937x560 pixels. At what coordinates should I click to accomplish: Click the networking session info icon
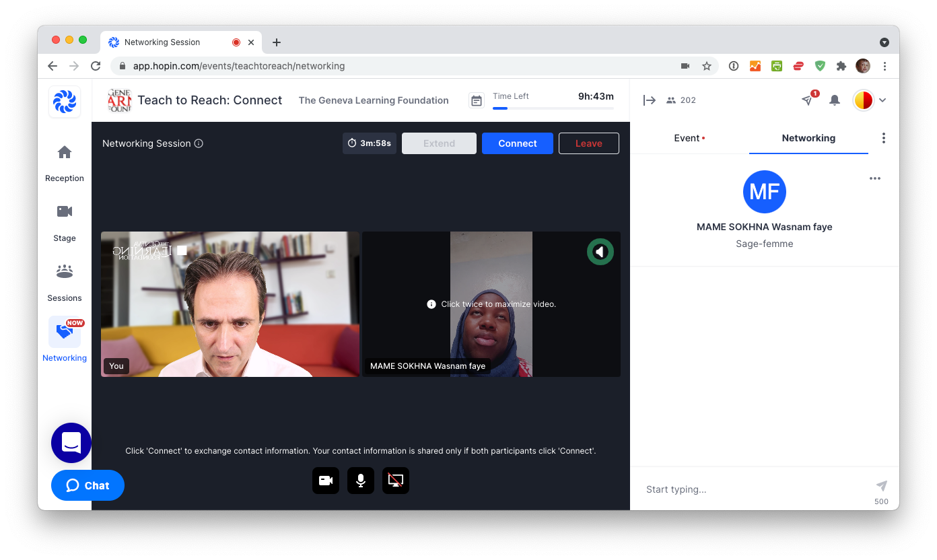(199, 143)
